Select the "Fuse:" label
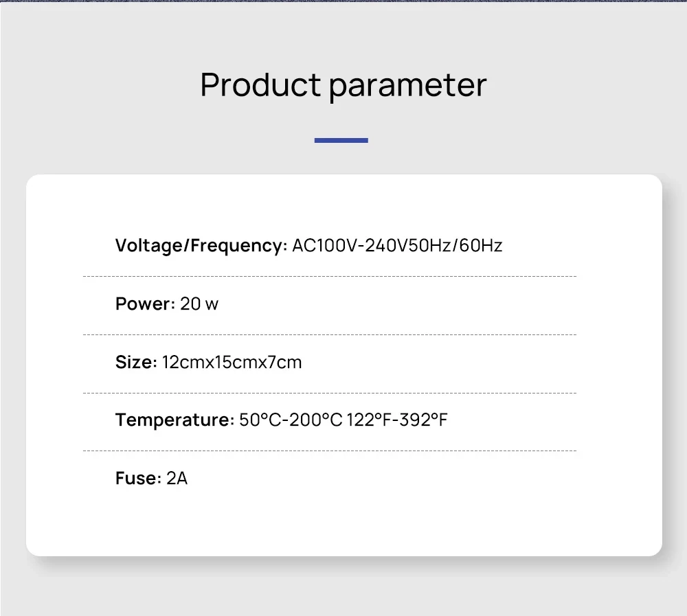 click(x=138, y=478)
